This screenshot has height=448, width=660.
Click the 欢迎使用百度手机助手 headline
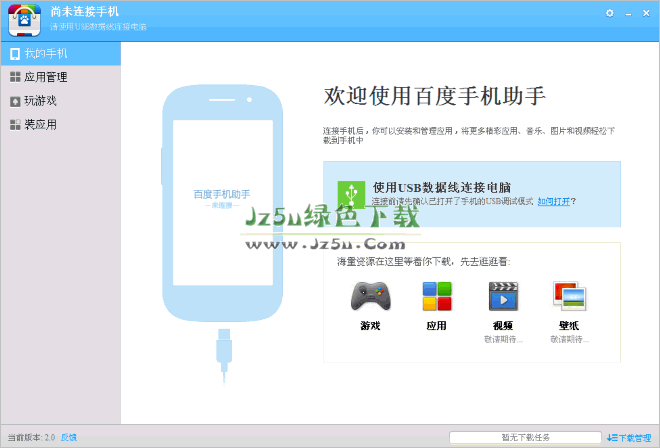pos(434,96)
